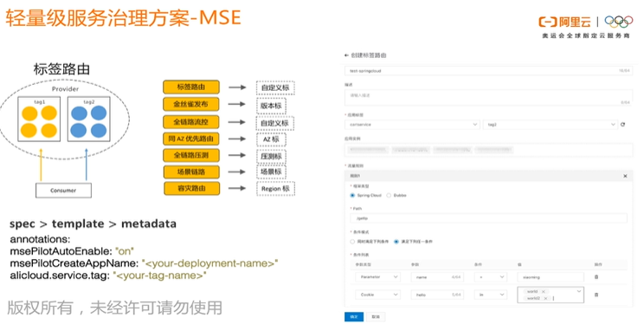The height and width of the screenshot is (324, 644).
Task: Click the blue 确定 confirm button
Action: point(354,316)
